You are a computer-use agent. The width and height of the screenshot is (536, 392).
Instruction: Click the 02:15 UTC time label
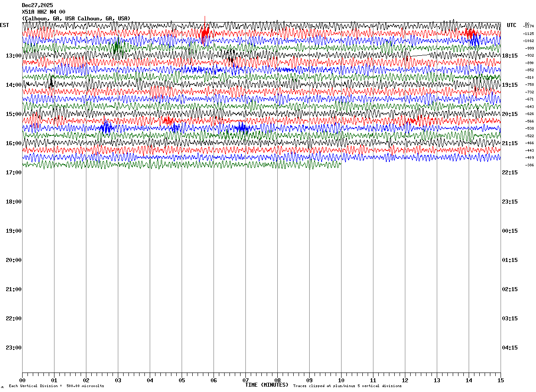510,289
